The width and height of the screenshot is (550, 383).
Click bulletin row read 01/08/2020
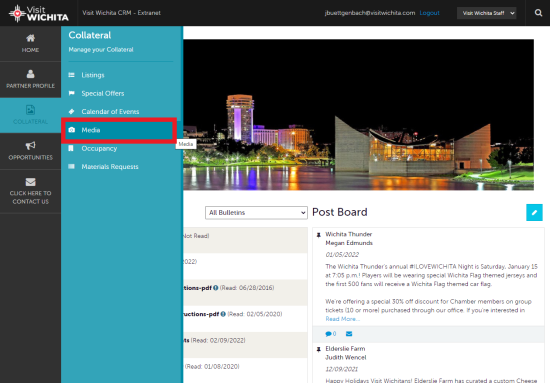[x=245, y=367]
